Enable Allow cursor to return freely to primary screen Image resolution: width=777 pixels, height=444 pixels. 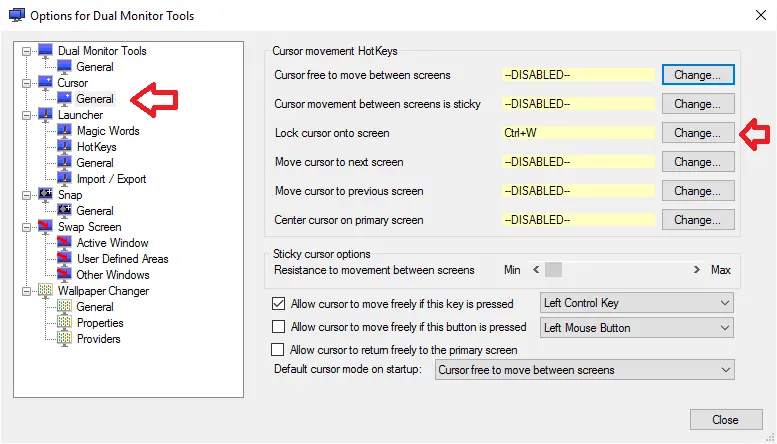tap(278, 349)
